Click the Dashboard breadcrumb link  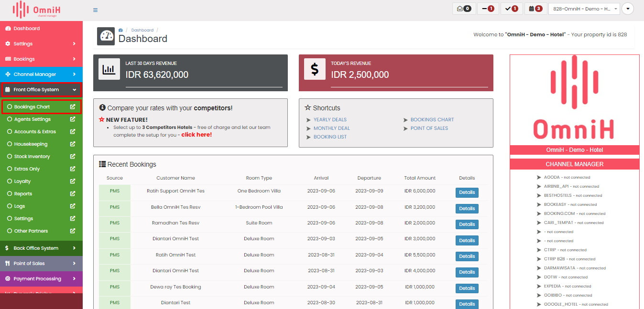142,30
